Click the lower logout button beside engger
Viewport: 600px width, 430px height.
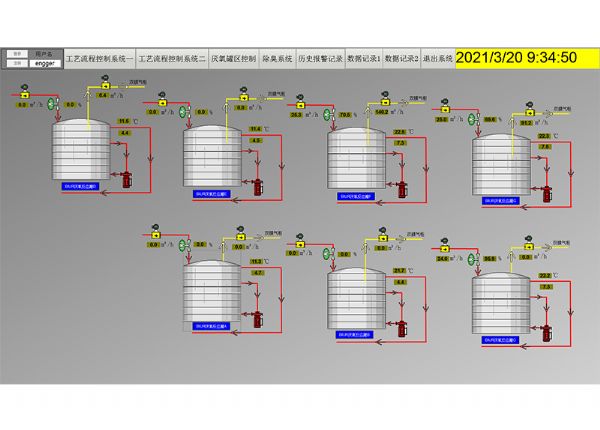(17, 63)
